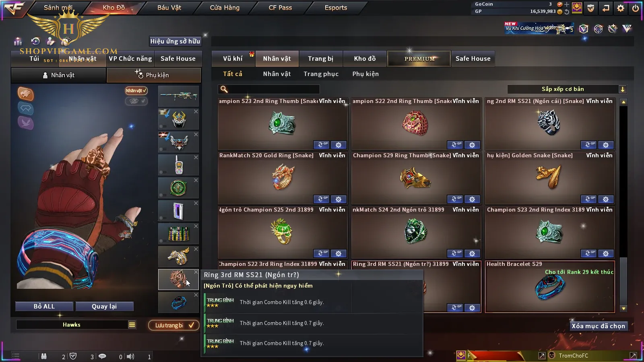
Task: Click the Xóa mục đã chọn button
Action: coord(599,326)
